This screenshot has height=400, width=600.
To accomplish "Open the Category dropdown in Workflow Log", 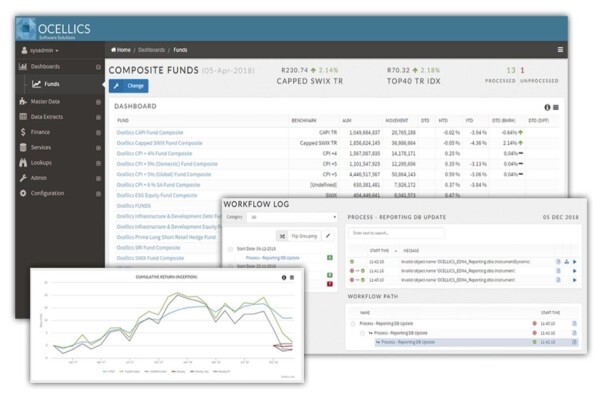I will click(292, 217).
